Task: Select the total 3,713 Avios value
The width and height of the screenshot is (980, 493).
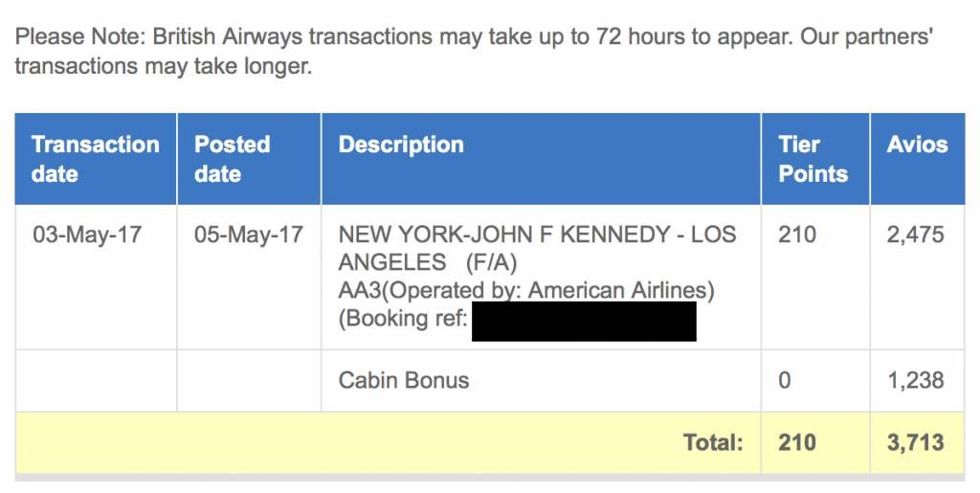Action: click(x=916, y=442)
